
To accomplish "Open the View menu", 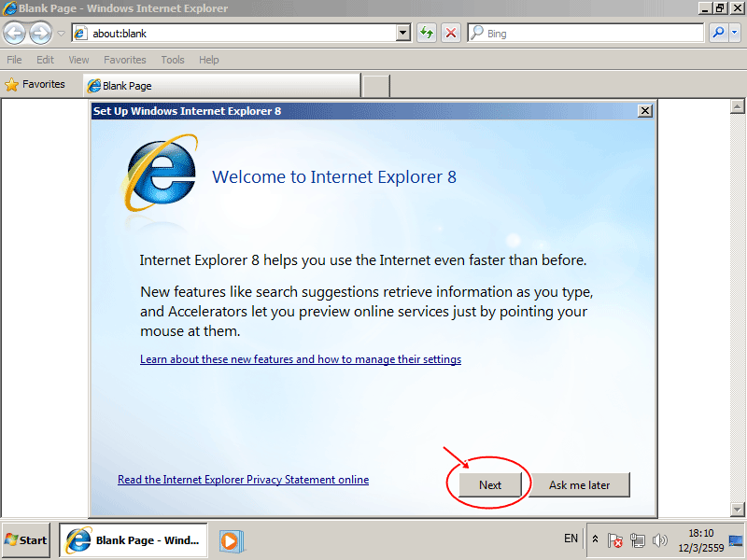I will pos(78,60).
